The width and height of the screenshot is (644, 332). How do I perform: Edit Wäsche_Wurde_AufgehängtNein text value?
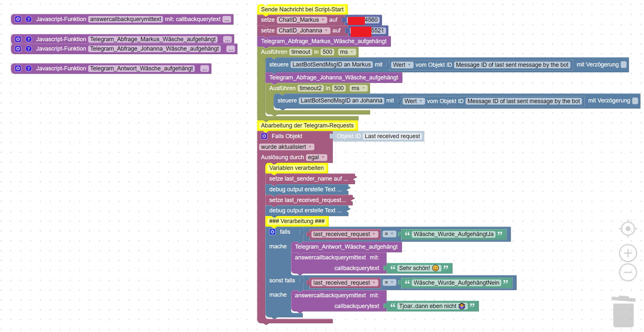[x=456, y=283]
